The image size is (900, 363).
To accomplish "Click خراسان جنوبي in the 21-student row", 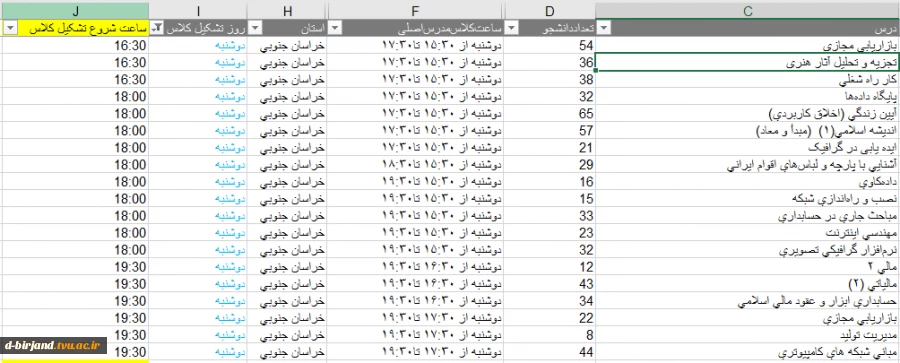I will pos(288,148).
